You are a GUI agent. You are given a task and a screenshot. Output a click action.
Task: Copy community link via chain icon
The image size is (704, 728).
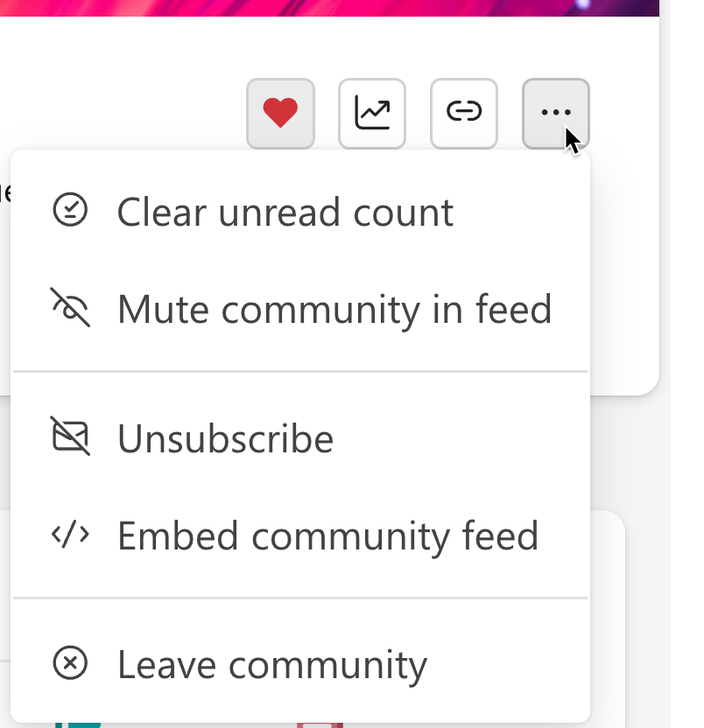pyautogui.click(x=464, y=113)
